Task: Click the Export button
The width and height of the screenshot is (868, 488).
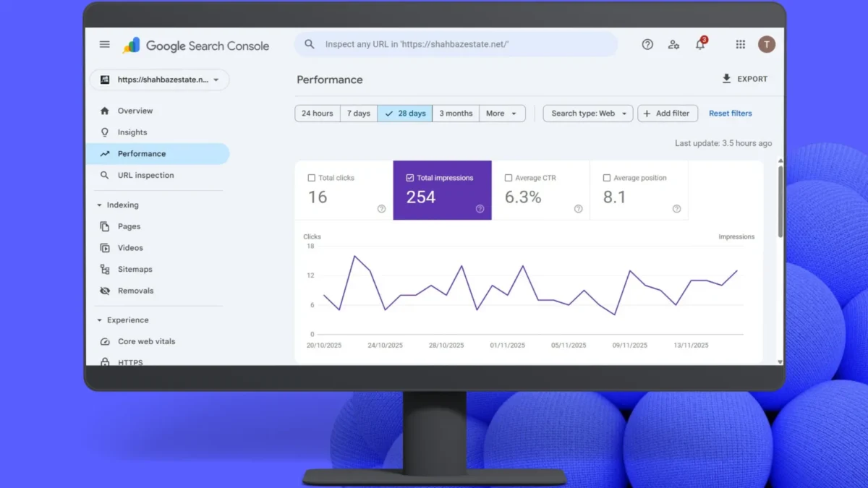Action: click(744, 79)
